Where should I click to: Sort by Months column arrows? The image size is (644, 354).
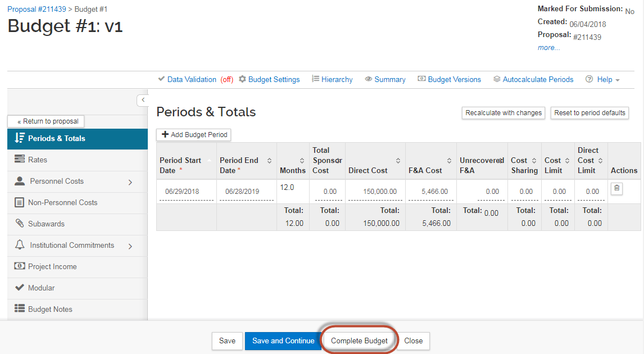302,161
